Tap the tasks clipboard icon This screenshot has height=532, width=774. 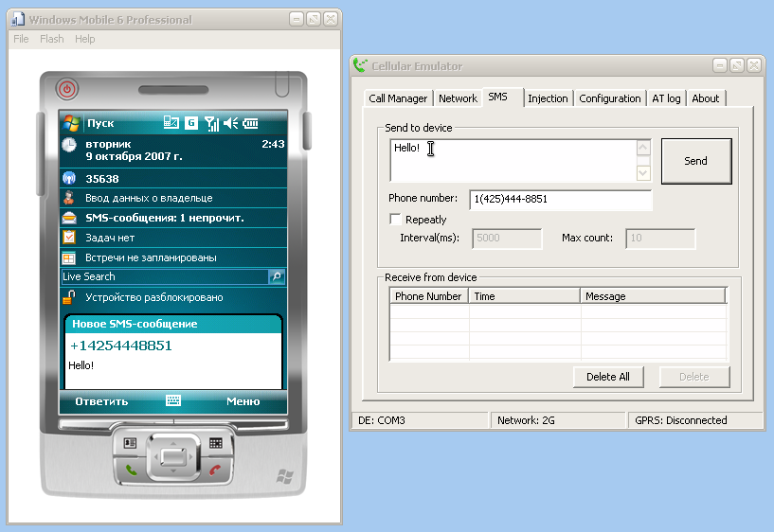pyautogui.click(x=69, y=238)
